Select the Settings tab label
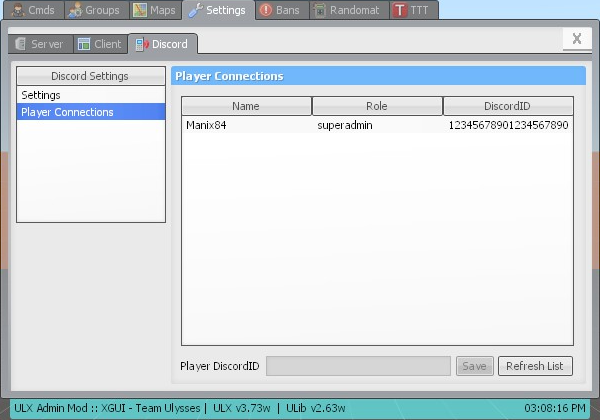 tap(226, 10)
